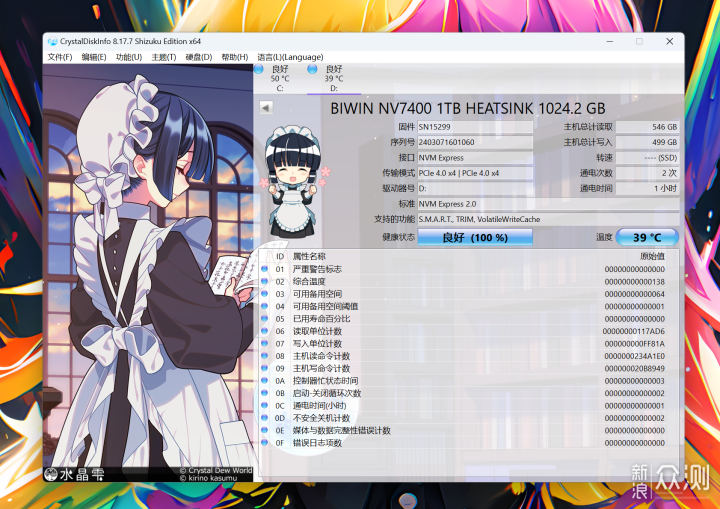Select attribute name 不安全关机计数
Viewport: 720px width, 509px height.
point(321,418)
